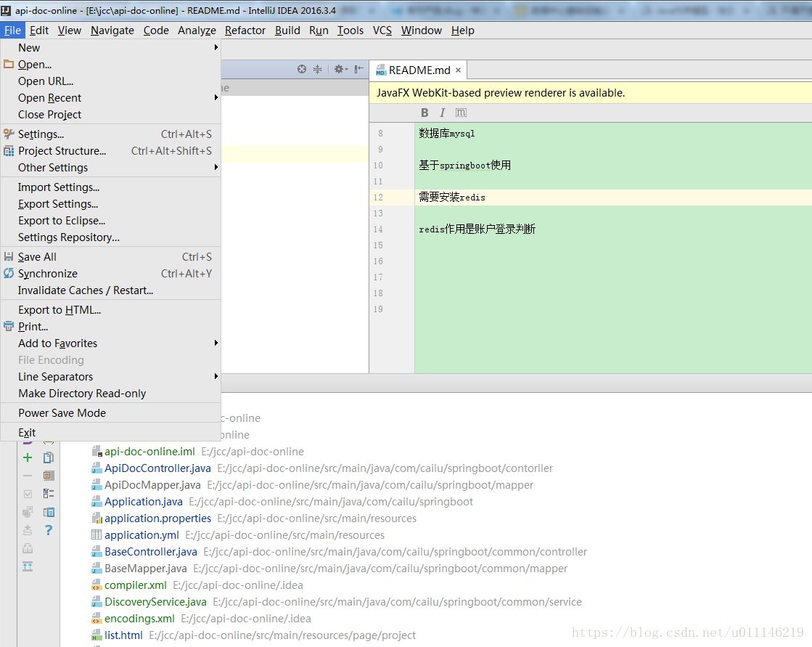Open Settings... from the File menu

click(111, 134)
